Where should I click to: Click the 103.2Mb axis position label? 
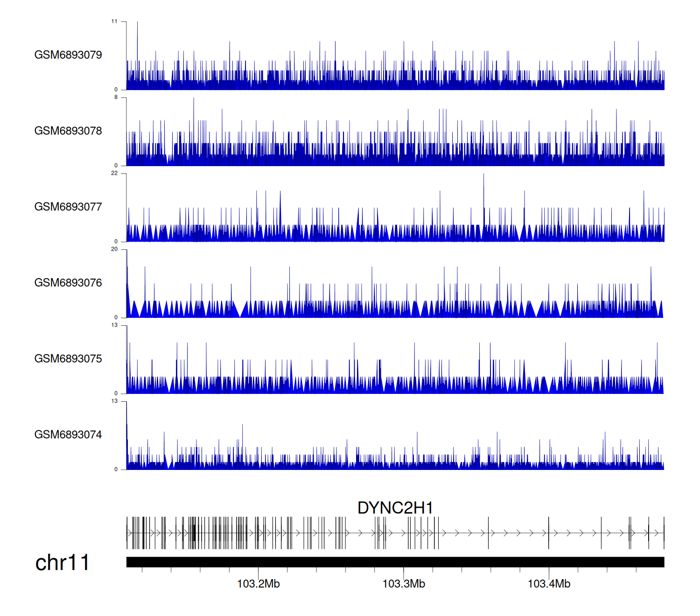(x=258, y=584)
